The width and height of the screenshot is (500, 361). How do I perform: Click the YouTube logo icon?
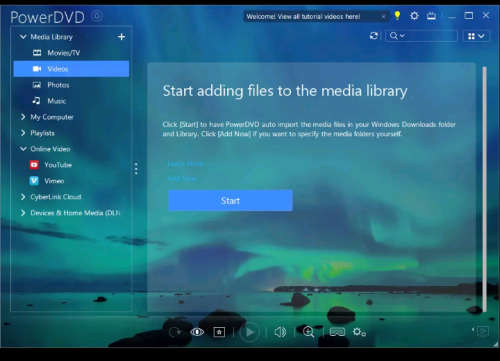click(x=34, y=165)
